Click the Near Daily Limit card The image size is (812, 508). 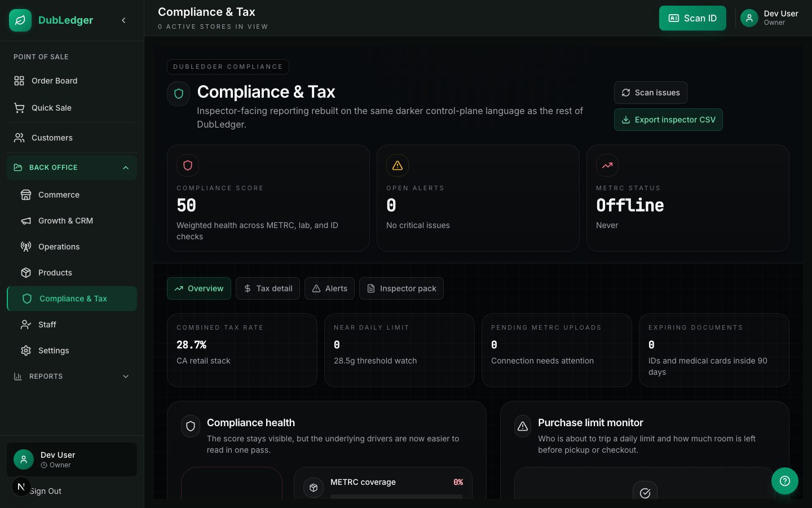[399, 350]
